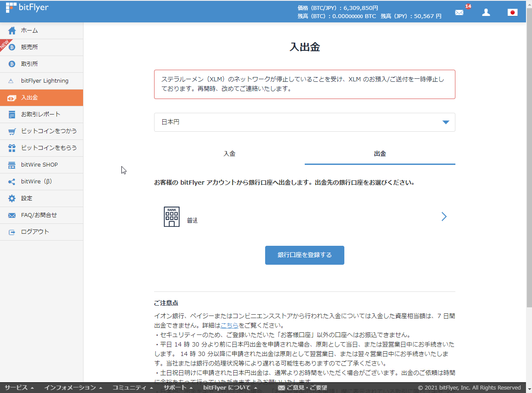Click the JPY balance 50,567 円

pos(411,16)
